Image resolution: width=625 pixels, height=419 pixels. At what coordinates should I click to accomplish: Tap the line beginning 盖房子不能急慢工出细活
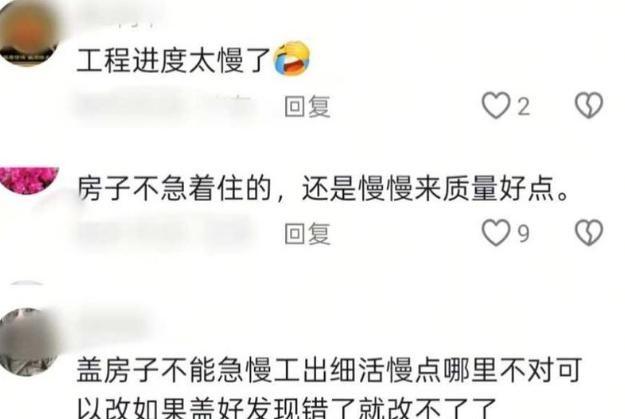[x=329, y=370]
